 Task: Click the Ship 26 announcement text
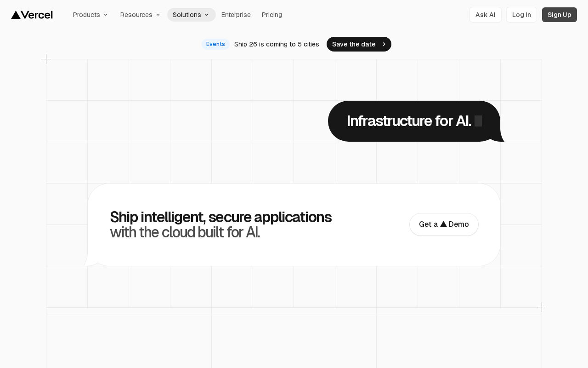point(277,44)
